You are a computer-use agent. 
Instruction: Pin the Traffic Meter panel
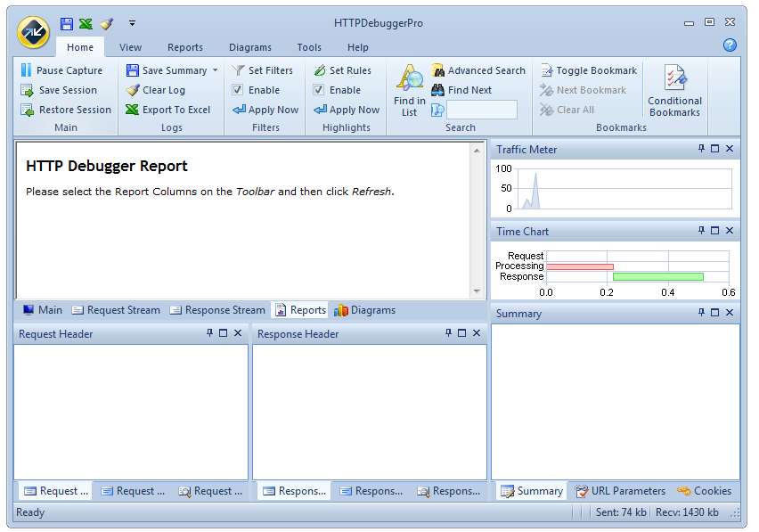[701, 149]
